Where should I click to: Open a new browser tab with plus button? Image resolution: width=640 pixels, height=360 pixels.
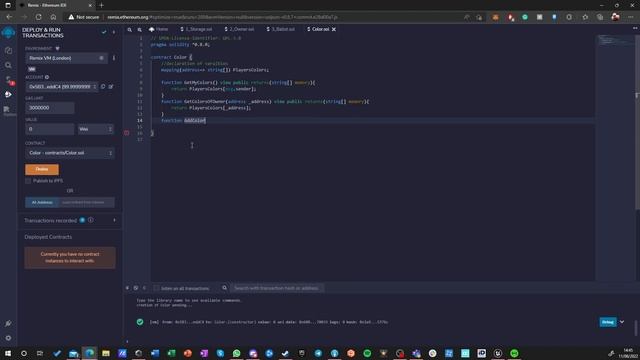coord(102,5)
